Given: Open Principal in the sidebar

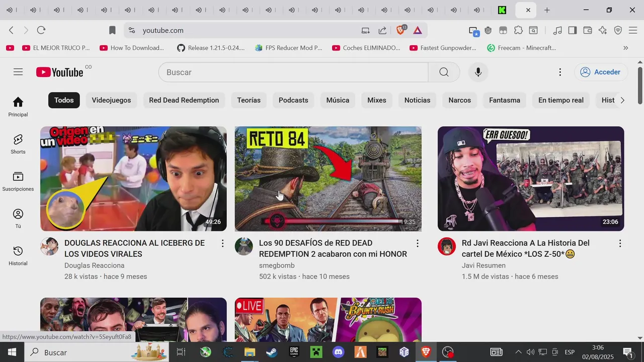Looking at the screenshot, I should coord(18,107).
